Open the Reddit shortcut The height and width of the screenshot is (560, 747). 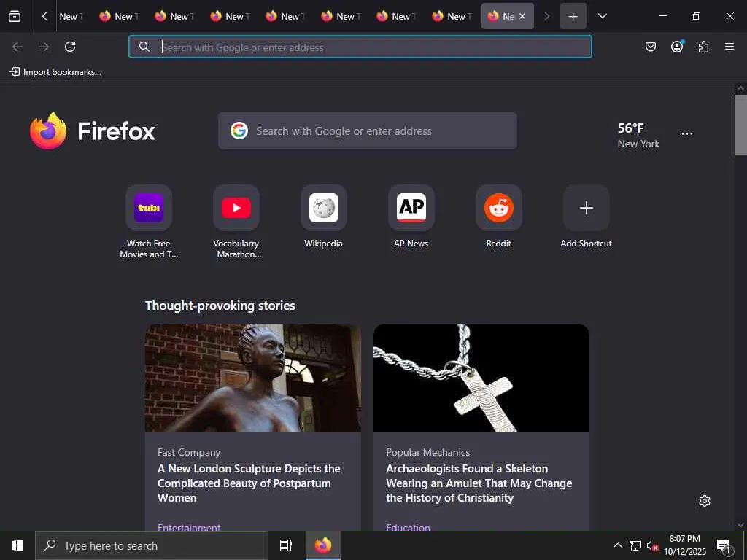pyautogui.click(x=499, y=208)
